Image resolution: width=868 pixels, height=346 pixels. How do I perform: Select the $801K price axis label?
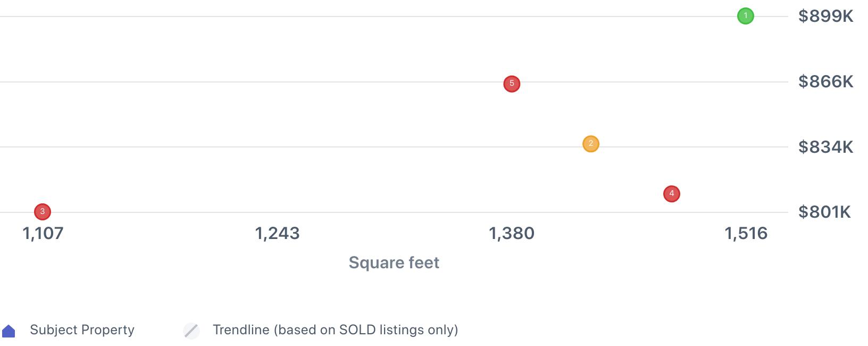tap(824, 212)
